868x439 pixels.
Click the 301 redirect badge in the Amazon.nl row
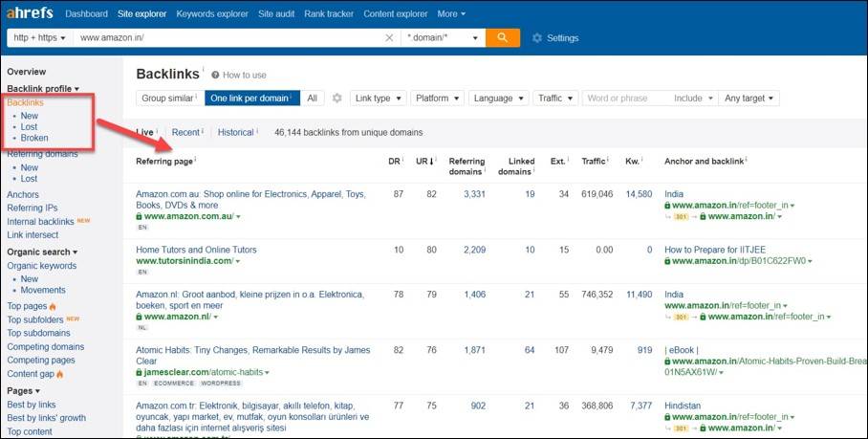pyautogui.click(x=681, y=318)
